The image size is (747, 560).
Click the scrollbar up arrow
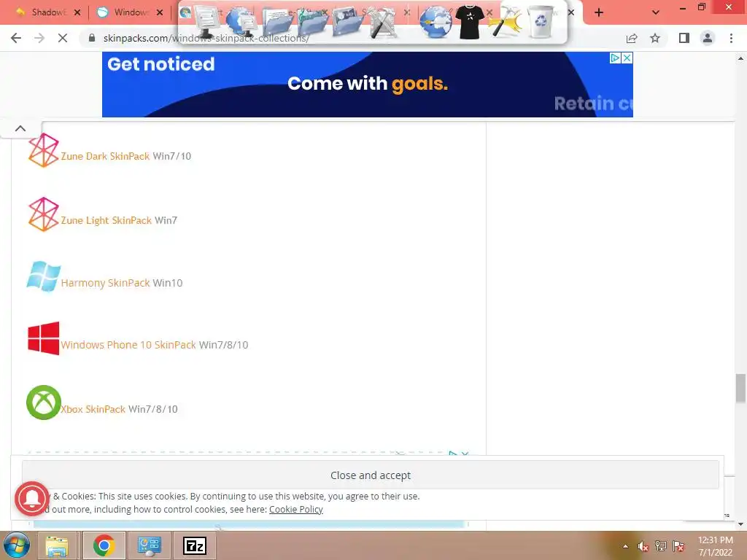[x=740, y=58]
